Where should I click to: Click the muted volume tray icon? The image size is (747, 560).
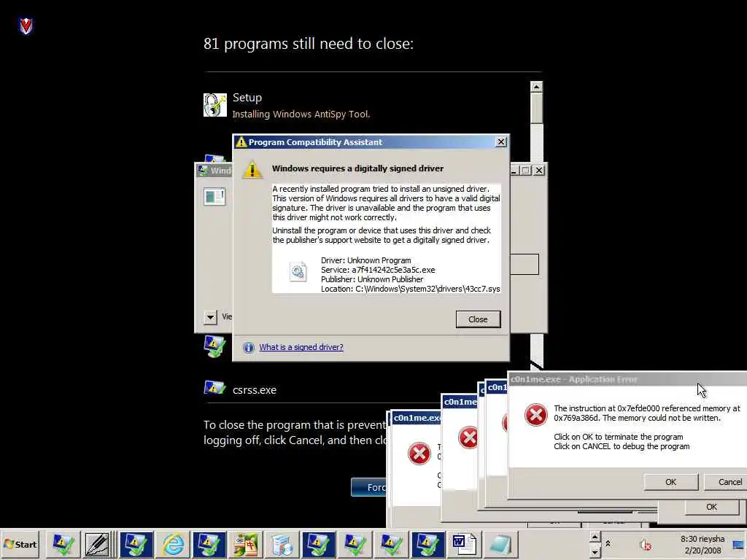tap(646, 545)
